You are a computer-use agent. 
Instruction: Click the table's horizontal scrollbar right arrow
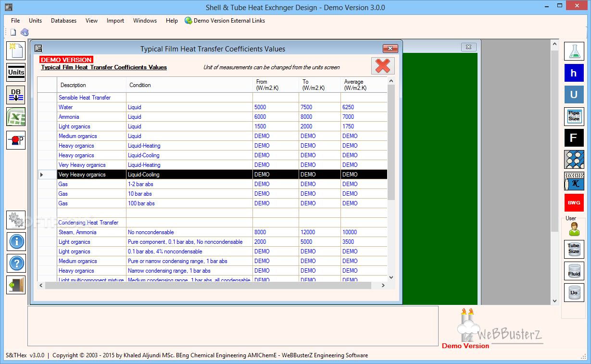pos(383,285)
